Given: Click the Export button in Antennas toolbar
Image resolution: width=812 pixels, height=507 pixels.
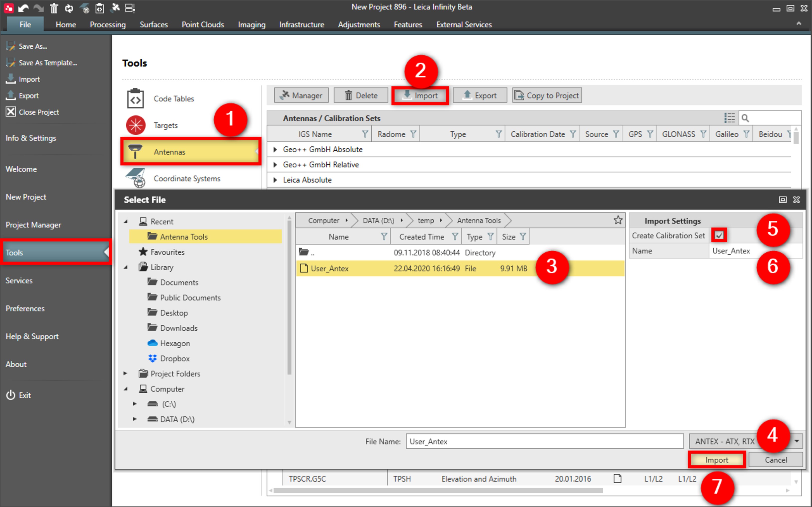Looking at the screenshot, I should coord(480,96).
